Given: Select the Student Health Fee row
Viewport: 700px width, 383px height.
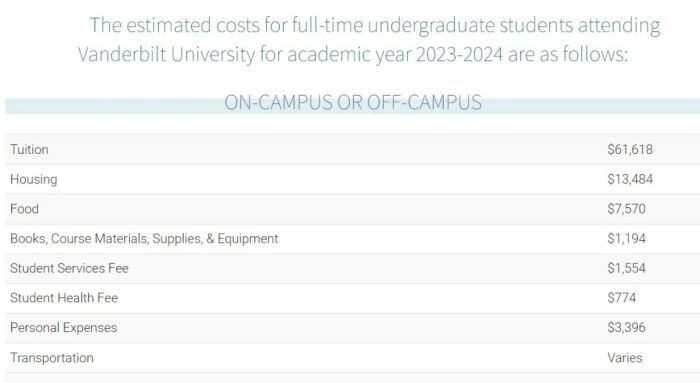Looking at the screenshot, I should point(353,298).
